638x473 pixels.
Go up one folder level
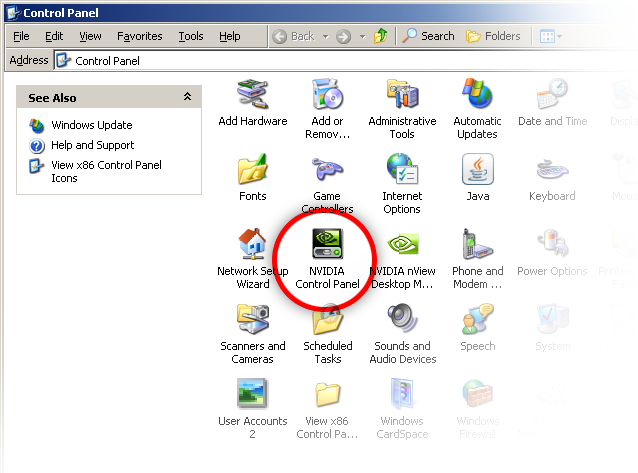coord(380,36)
